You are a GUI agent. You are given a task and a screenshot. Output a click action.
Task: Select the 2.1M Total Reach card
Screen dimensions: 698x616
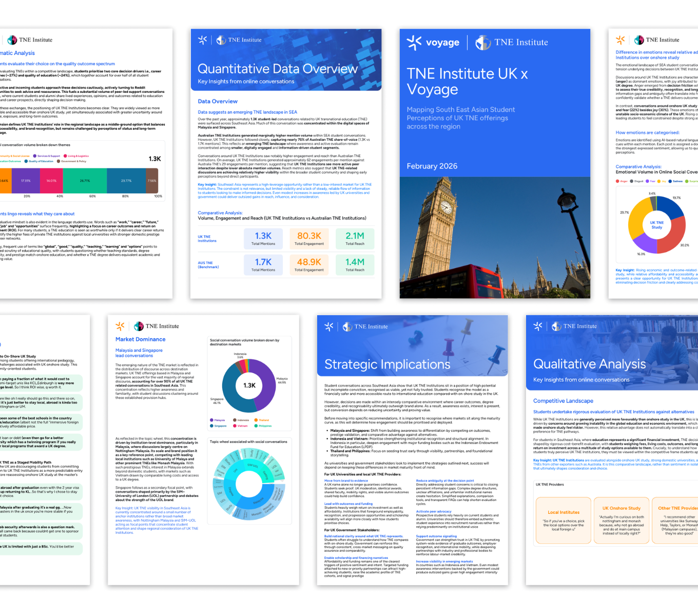[x=355, y=239]
